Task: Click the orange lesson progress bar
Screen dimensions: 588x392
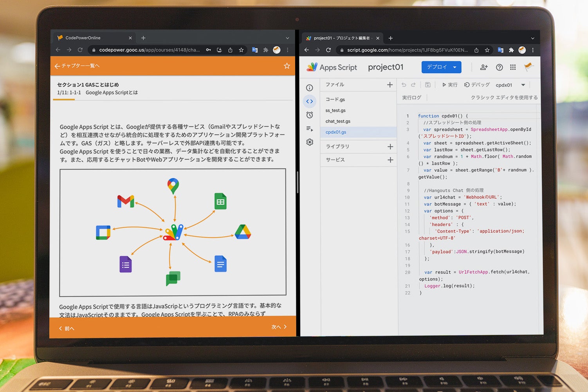Action: click(x=64, y=100)
